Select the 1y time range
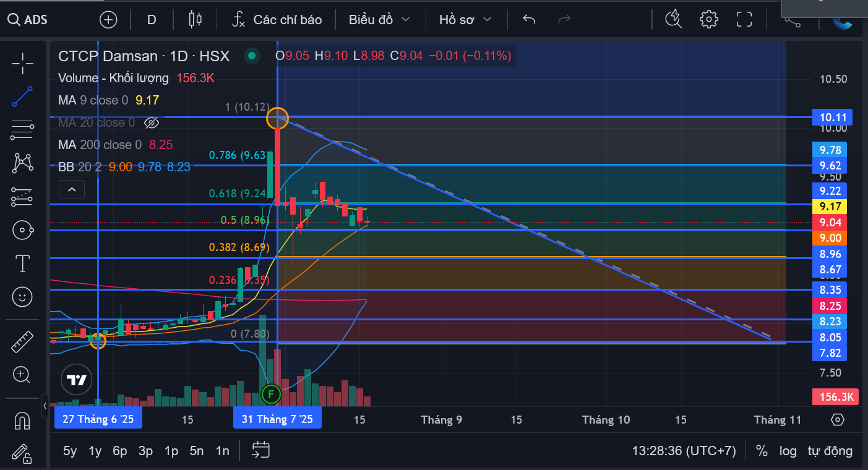Image resolution: width=868 pixels, height=470 pixels. [x=95, y=451]
